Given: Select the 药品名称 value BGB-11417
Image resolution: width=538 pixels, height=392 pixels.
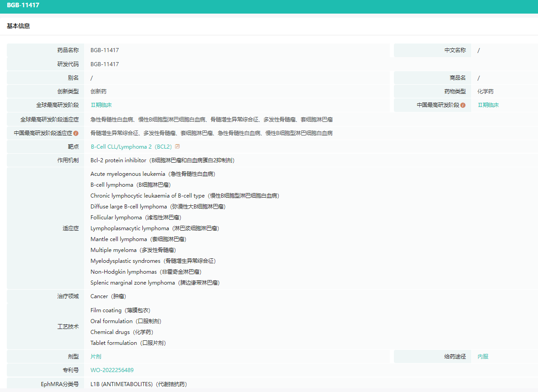Looking at the screenshot, I should (x=105, y=50).
